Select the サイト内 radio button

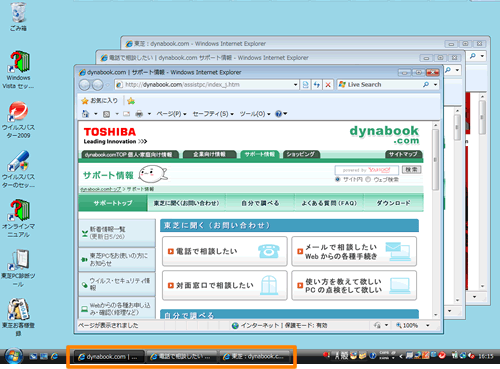(338, 179)
